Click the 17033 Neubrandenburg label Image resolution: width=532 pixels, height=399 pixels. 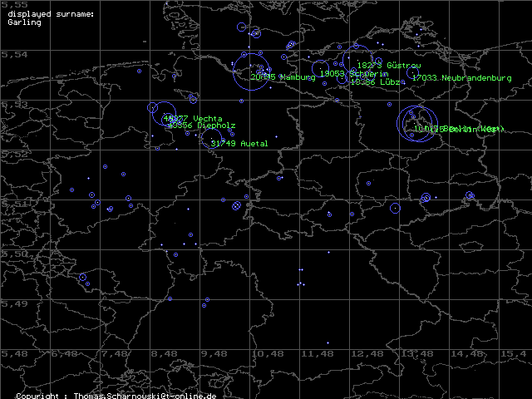coord(461,77)
